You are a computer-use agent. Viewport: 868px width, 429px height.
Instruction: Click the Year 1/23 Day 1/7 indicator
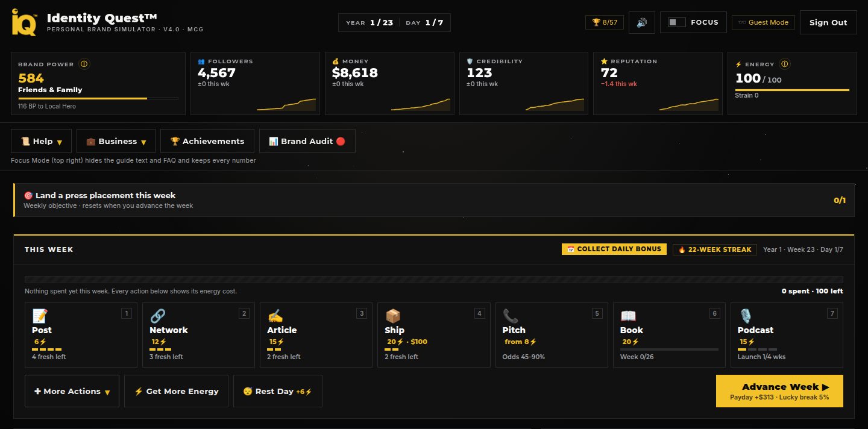pos(394,22)
